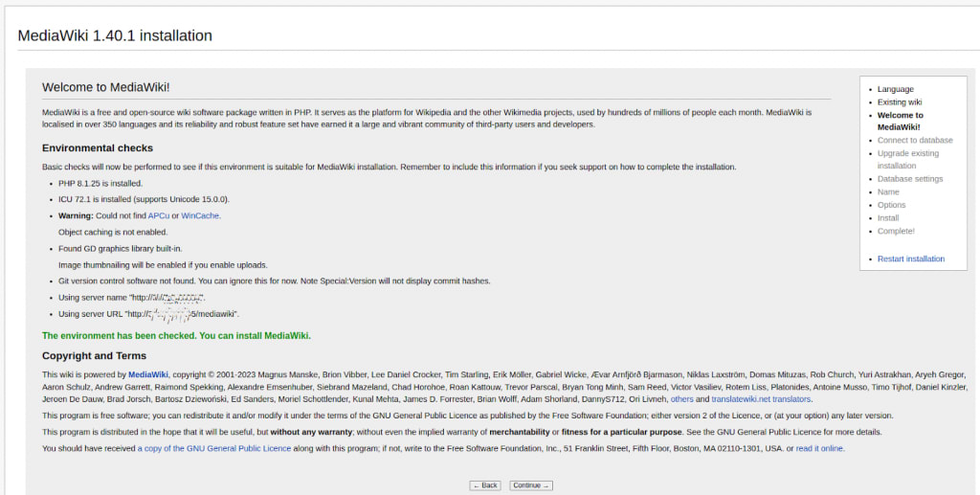Click the 'Using server name' line
980x495 pixels.
[x=132, y=298]
